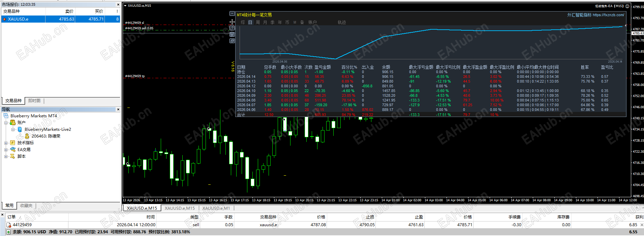Image resolution: width=644 pixels, height=236 pixels.
Task: Open the fxznzb.com link in statistics panel
Action: point(608,15)
